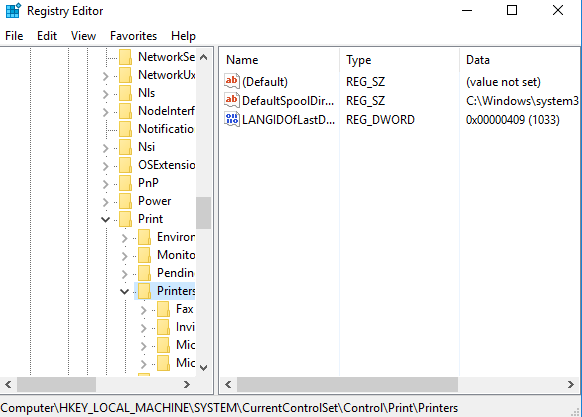Screen dimensions: 582x417
Task: Click the values pane right scroll arrow
Action: 570,384
